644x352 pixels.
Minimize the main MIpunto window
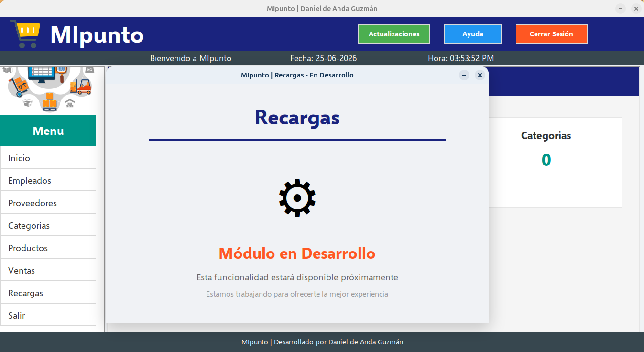click(x=621, y=9)
